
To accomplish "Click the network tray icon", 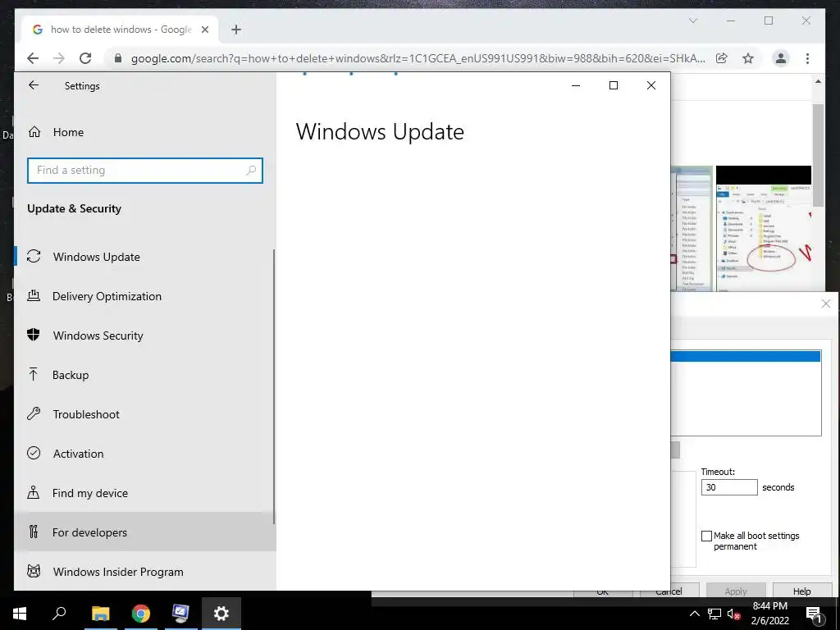I will pos(714,614).
